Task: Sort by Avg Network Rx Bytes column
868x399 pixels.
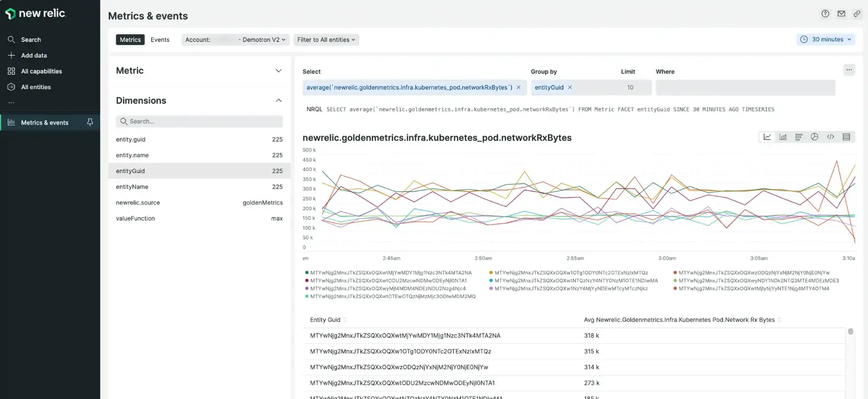Action: click(x=683, y=320)
